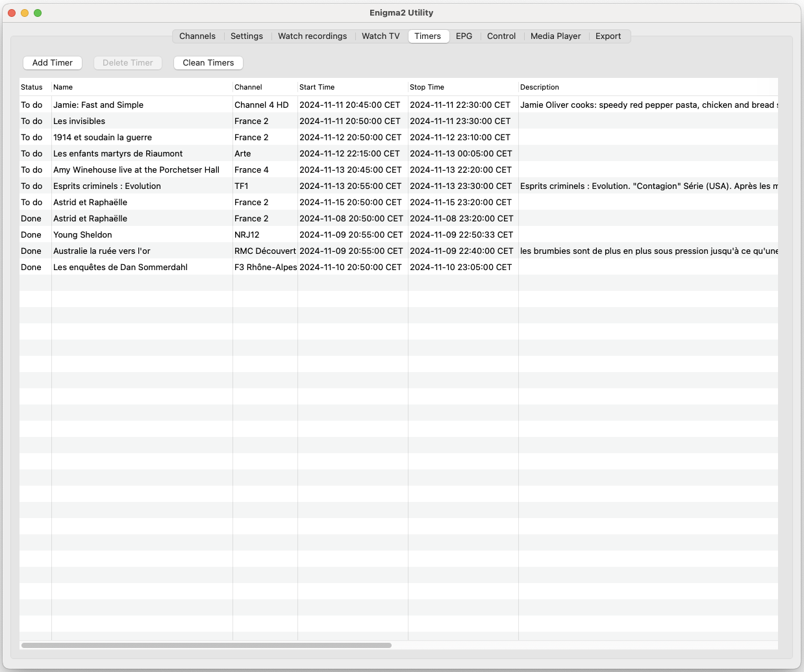Open the Control tab
Screen dimensions: 804x672
tap(501, 36)
